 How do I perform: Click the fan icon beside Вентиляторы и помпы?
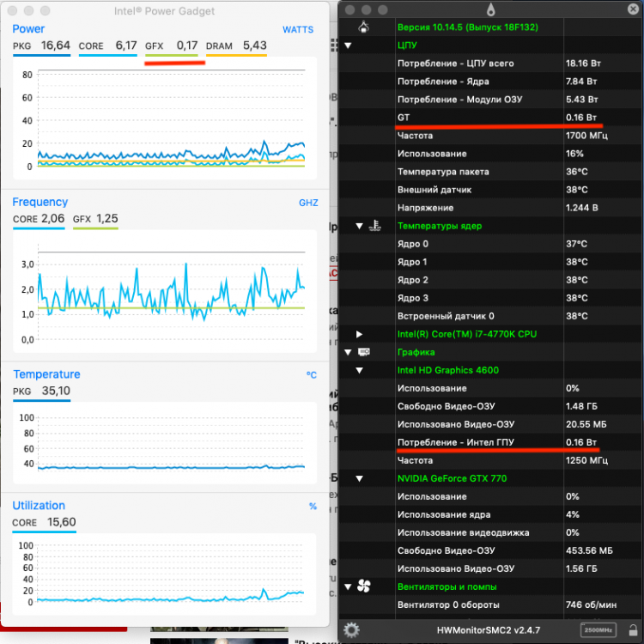pyautogui.click(x=363, y=586)
